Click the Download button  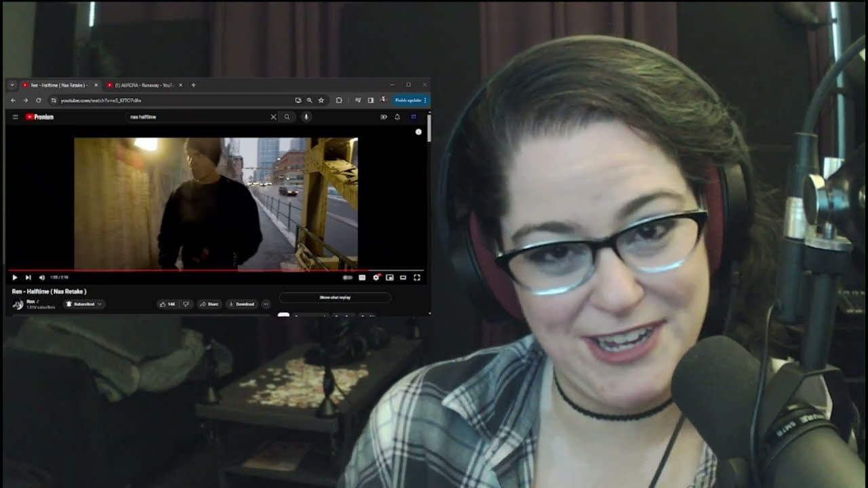click(241, 304)
